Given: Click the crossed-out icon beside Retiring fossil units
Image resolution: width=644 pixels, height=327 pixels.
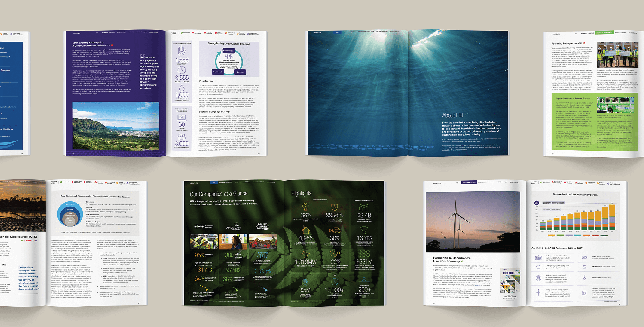Looking at the screenshot, I should [x=538, y=278].
